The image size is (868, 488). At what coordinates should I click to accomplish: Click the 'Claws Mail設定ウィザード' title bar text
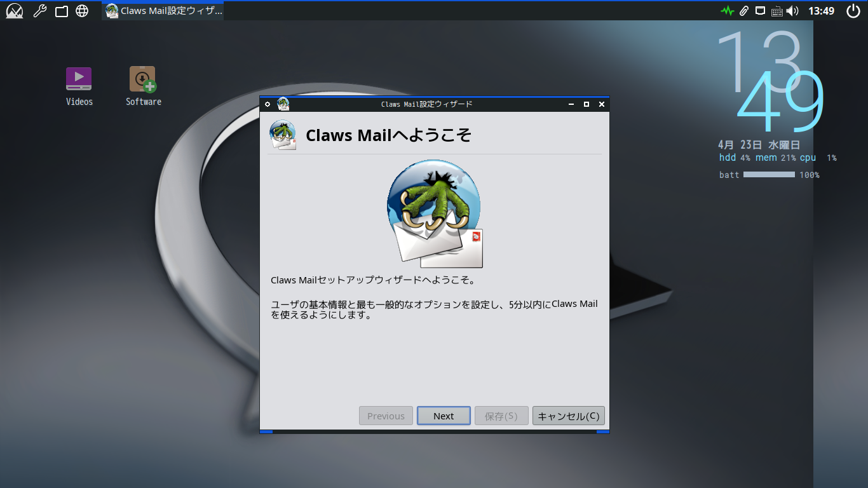(427, 104)
